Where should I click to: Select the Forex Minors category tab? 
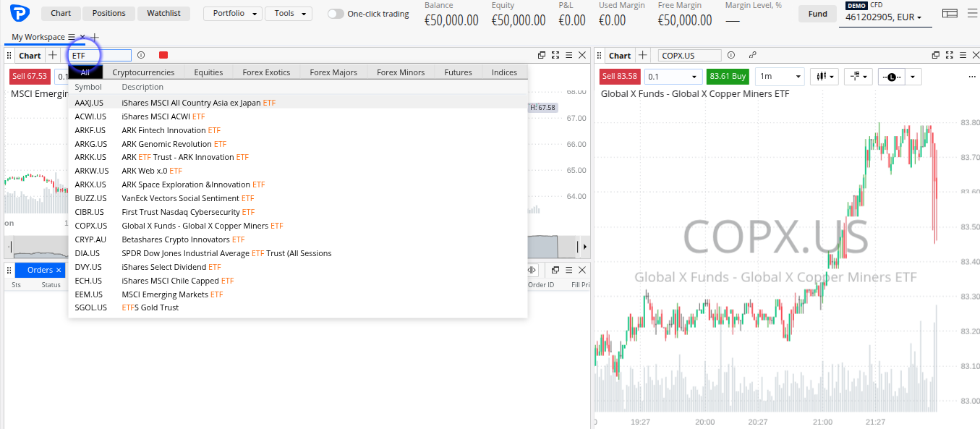click(401, 72)
